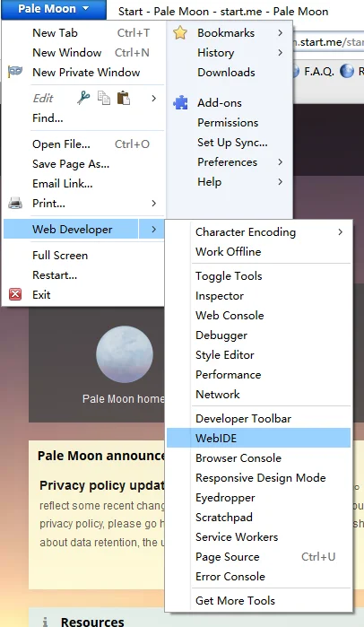Viewport: 364px width, 627px height.
Task: Expand the Edit submenu arrow
Action: [154, 98]
